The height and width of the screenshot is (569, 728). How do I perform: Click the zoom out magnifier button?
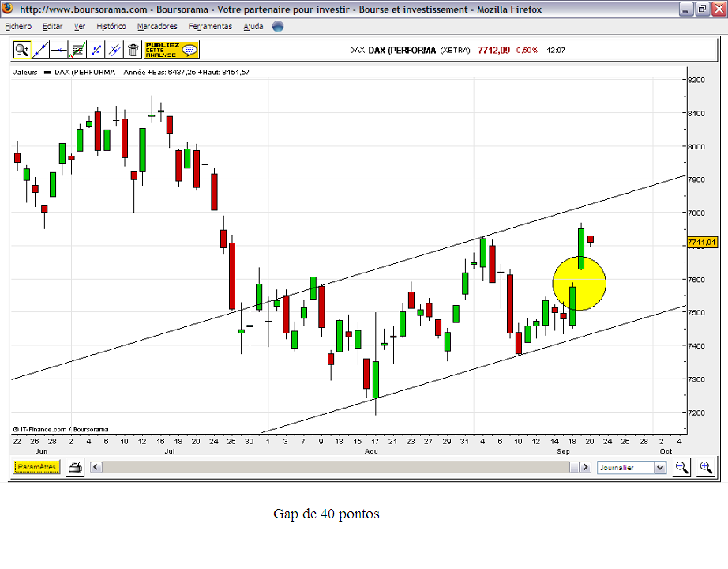point(682,467)
